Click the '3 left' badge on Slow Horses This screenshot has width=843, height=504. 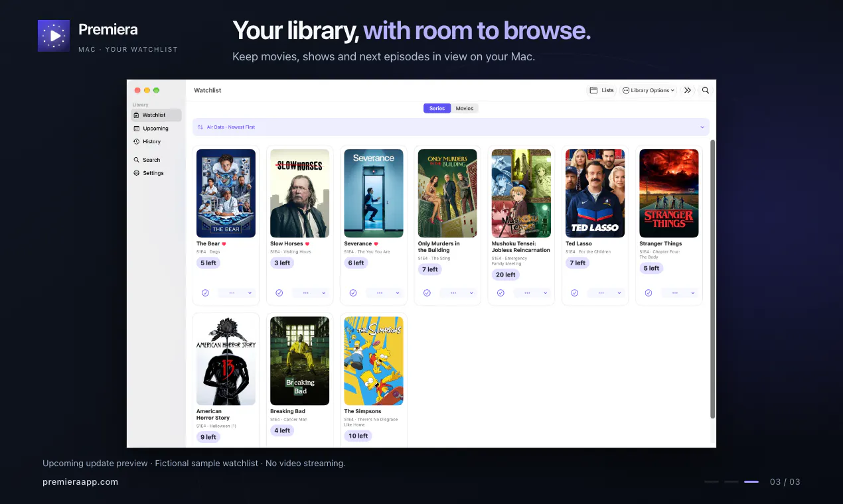282,263
